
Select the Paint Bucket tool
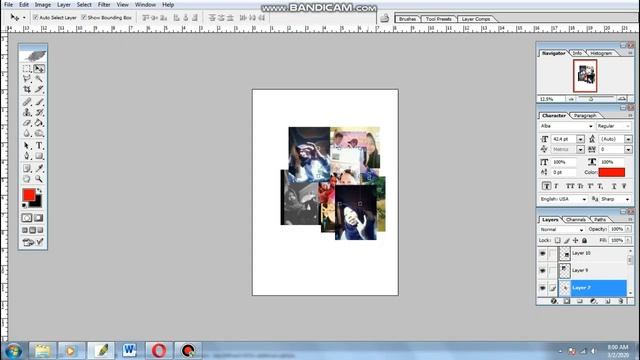click(39, 123)
